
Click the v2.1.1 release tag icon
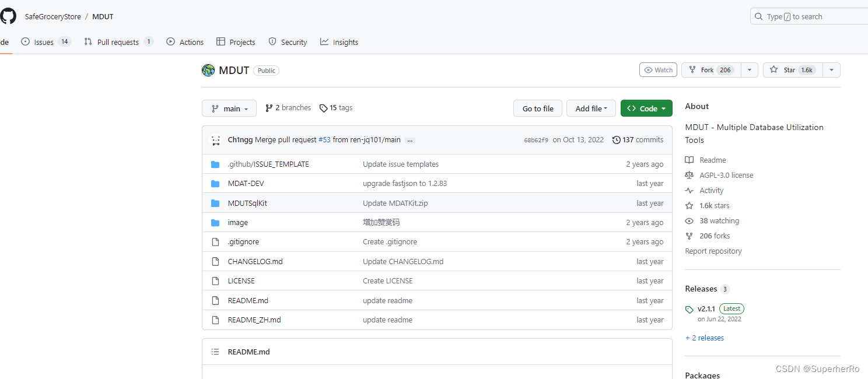coord(689,310)
